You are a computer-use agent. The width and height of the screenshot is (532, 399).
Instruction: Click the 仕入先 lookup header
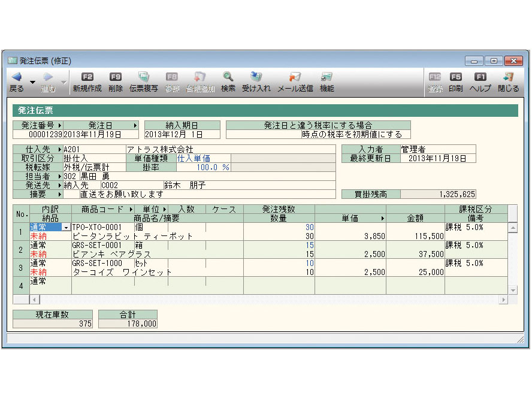37,149
